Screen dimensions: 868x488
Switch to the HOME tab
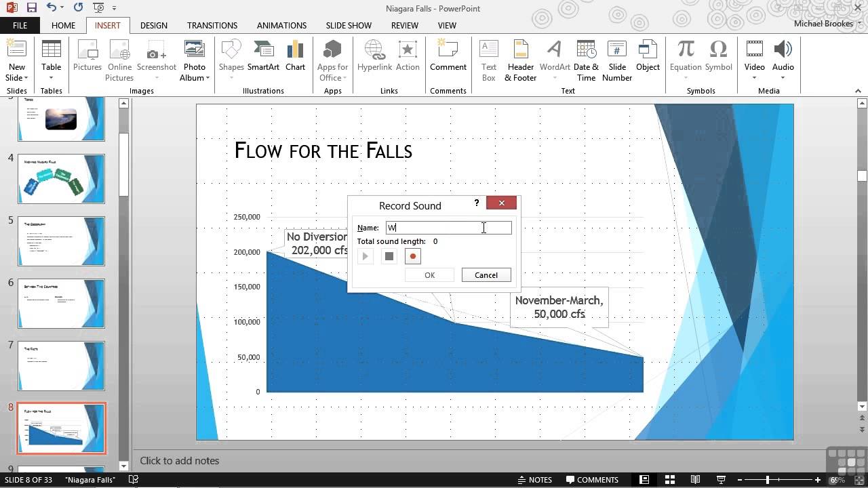(x=63, y=25)
